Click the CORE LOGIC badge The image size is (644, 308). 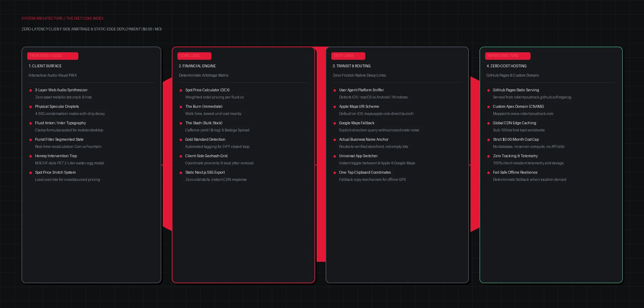pyautogui.click(x=194, y=56)
